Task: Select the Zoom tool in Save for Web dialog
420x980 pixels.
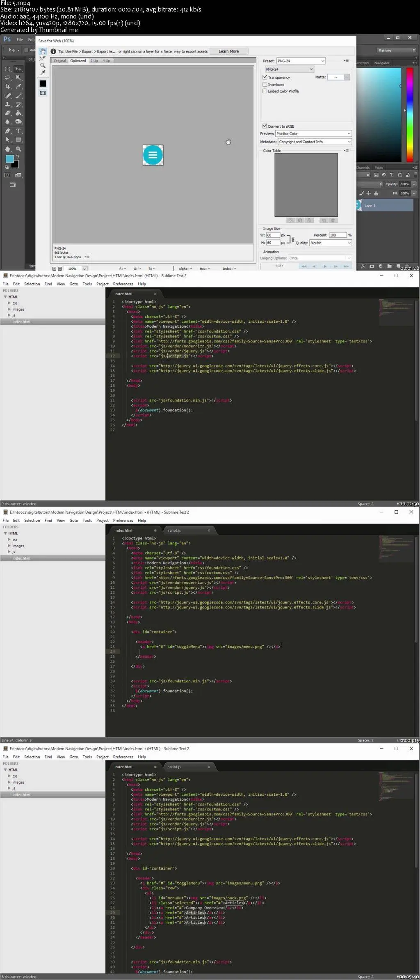Action: (43, 65)
